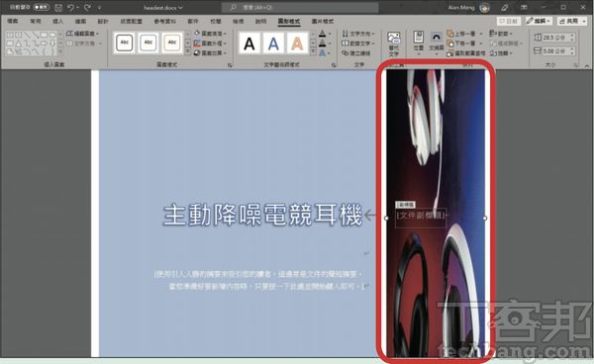Click the ribbon display options icon
Screen dimensions: 594x364
pyautogui.click(x=524, y=7)
